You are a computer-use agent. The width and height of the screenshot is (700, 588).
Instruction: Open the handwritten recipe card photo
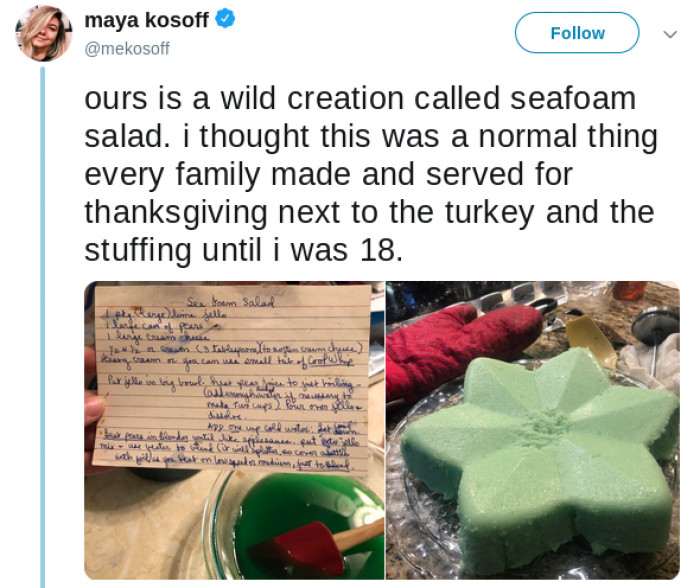(x=234, y=430)
